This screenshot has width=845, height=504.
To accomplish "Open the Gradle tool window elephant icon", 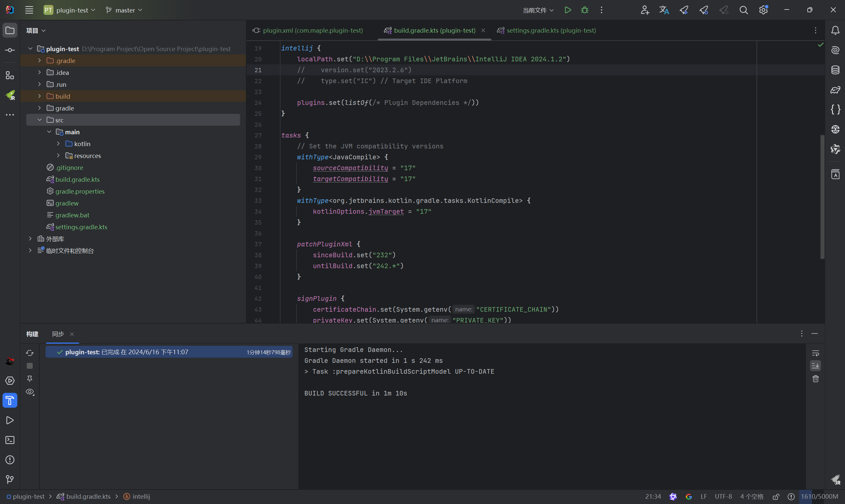I will [835, 90].
